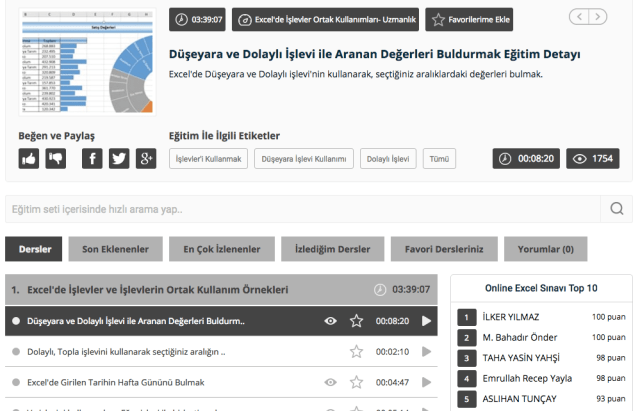Toggle favorite star on Düşeyara ve Dolaylı lesson
The height and width of the screenshot is (411, 640).
point(356,321)
